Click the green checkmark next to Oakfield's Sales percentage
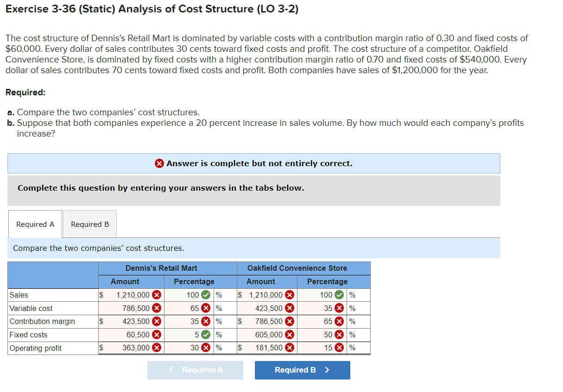The image size is (563, 392). pos(339,295)
